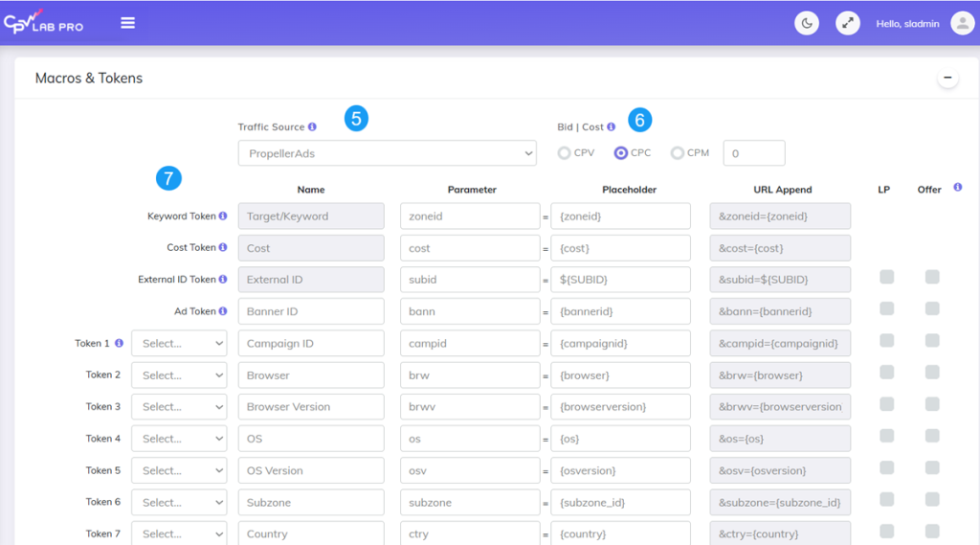Image resolution: width=980 pixels, height=545 pixels.
Task: Check LP box for OS Version row
Action: tap(886, 467)
